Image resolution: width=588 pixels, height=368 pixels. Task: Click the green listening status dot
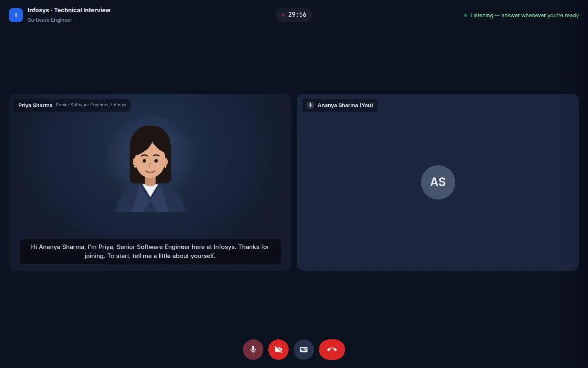[x=465, y=15]
